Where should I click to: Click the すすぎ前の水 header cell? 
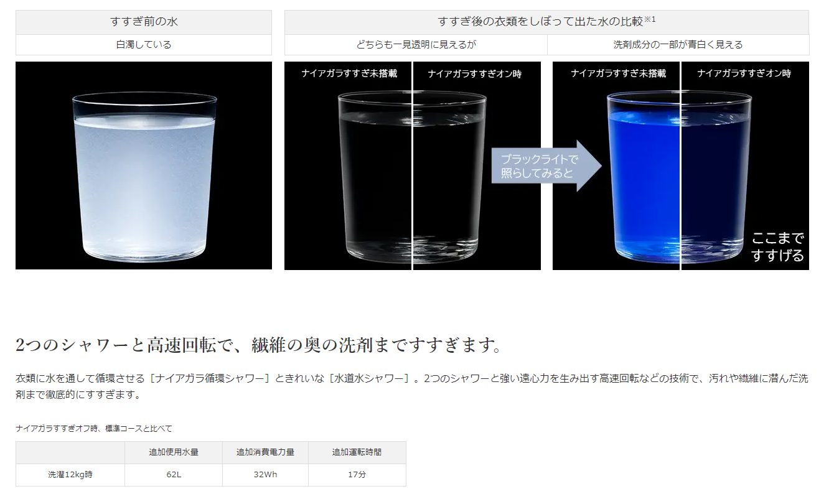pyautogui.click(x=144, y=22)
